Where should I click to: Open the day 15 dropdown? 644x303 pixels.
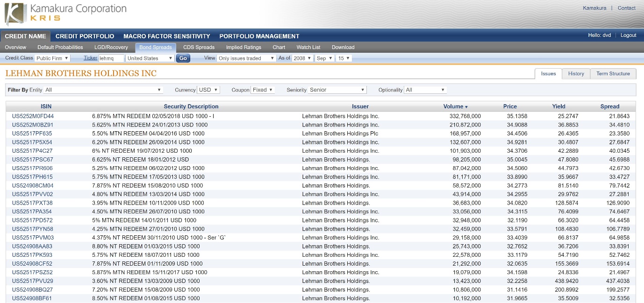pos(344,58)
